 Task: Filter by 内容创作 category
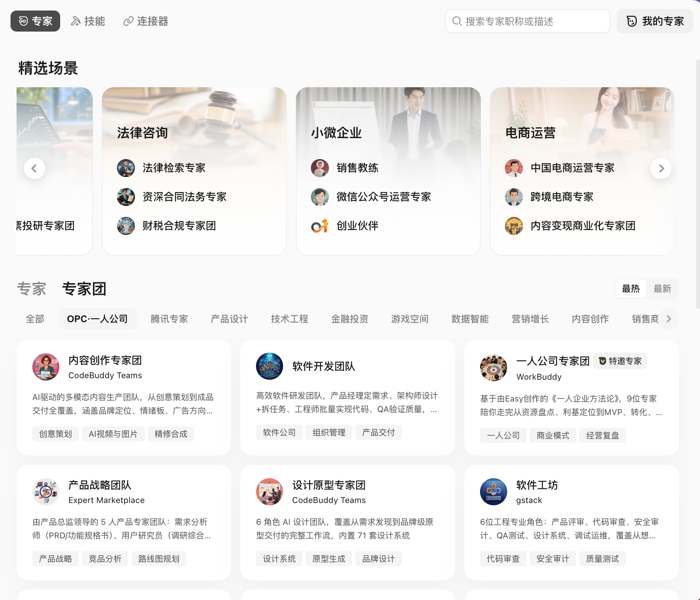[x=590, y=319]
